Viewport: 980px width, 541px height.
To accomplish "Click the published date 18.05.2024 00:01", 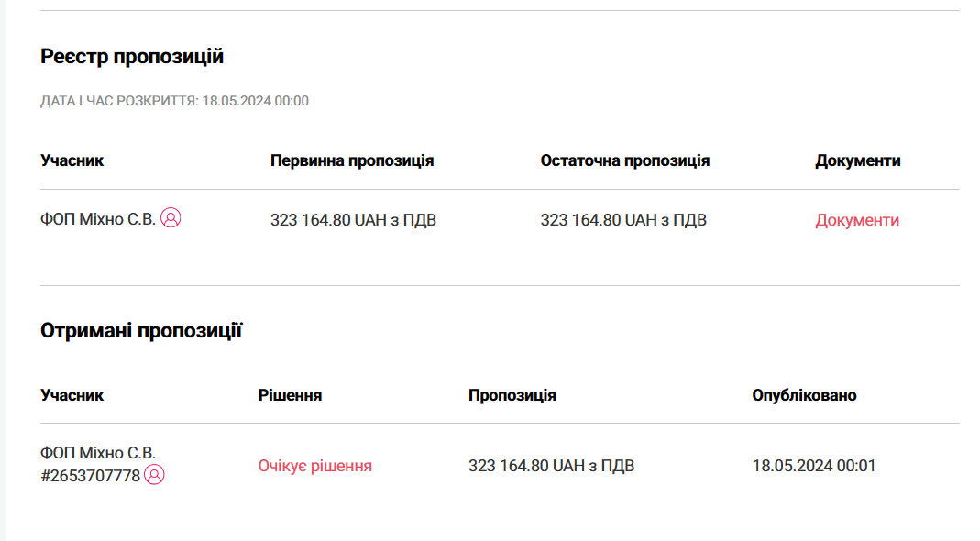I will pyautogui.click(x=814, y=466).
